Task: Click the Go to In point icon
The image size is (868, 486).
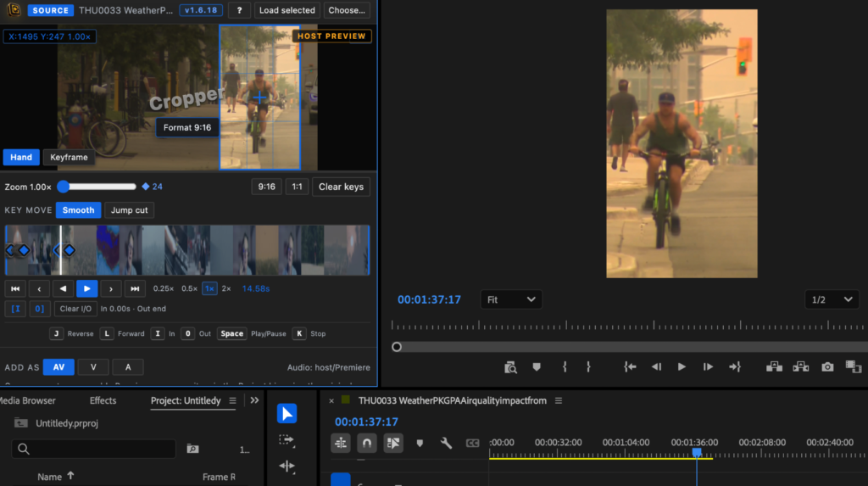Action: [630, 367]
